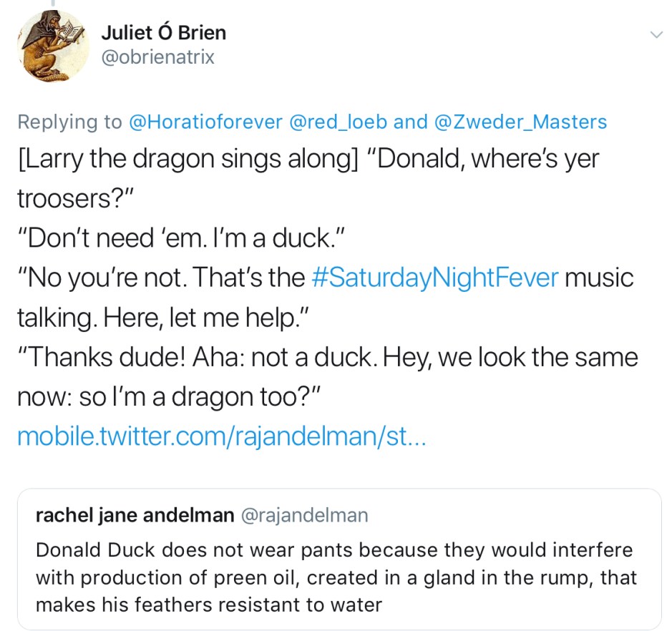Image resolution: width=672 pixels, height=631 pixels.
Task: Click the #SaturdayNightFever hashtag
Action: (x=435, y=277)
